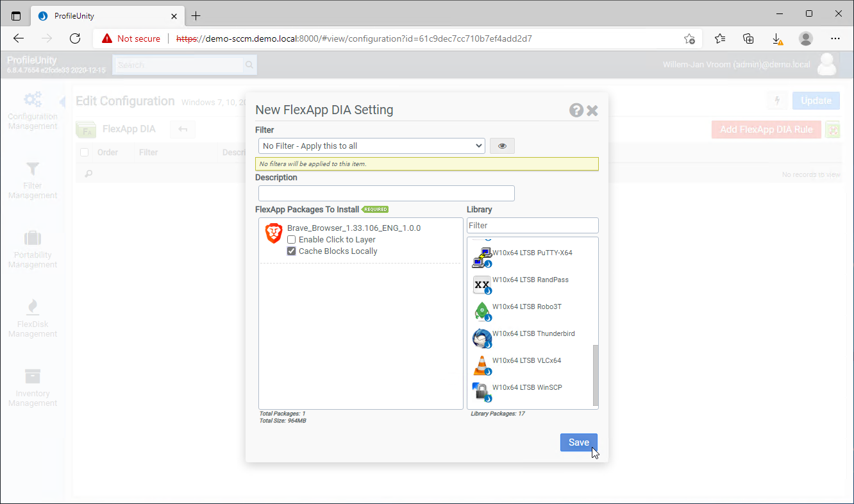Refresh the browser page
The height and width of the screenshot is (504, 854).
75,38
